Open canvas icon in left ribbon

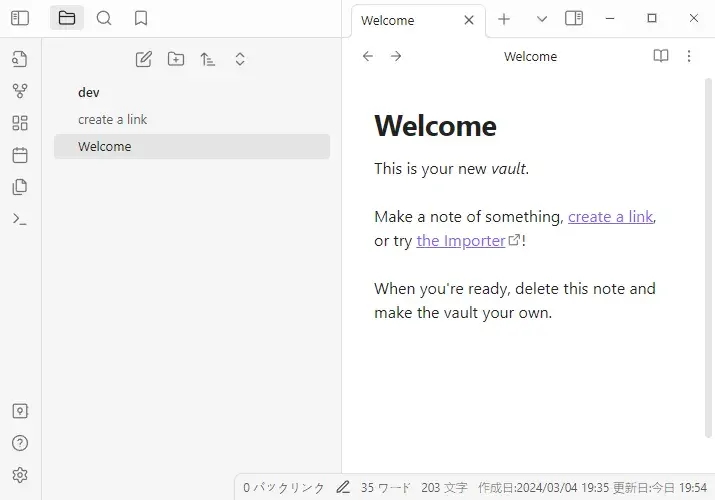(x=20, y=123)
